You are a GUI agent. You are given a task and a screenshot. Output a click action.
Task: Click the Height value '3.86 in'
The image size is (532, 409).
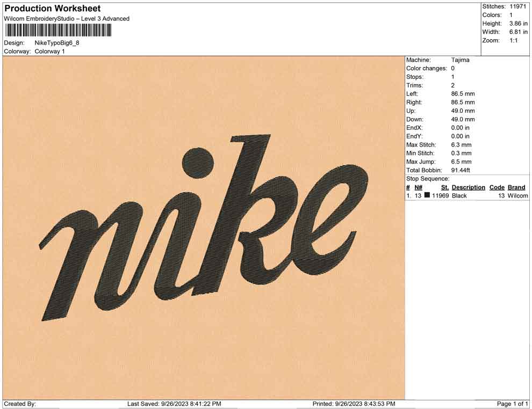point(519,24)
